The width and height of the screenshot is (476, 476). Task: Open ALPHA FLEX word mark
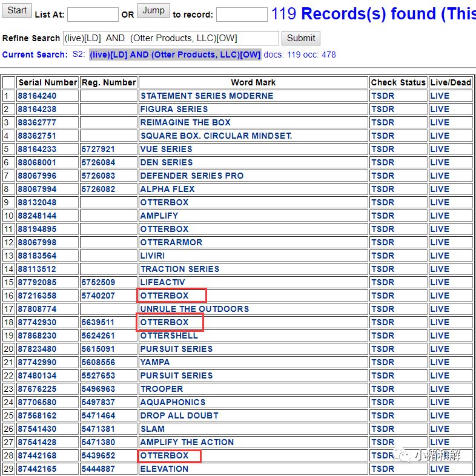click(167, 189)
